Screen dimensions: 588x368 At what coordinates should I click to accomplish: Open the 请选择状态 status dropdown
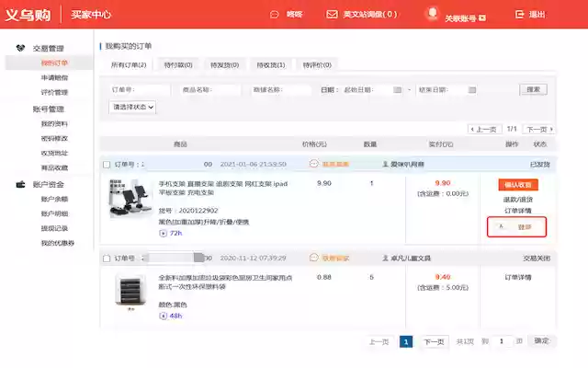132,107
